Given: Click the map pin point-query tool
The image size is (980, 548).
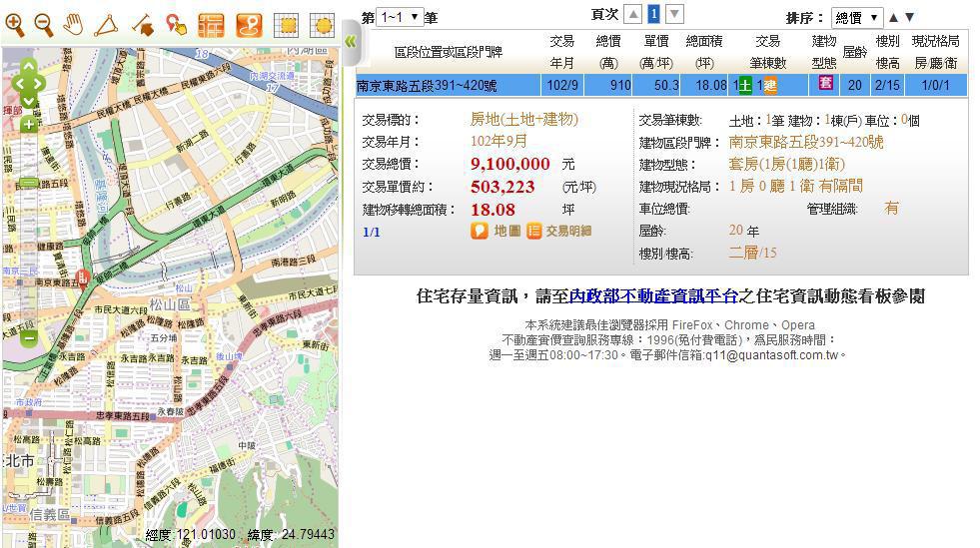Looking at the screenshot, I should click(x=176, y=24).
